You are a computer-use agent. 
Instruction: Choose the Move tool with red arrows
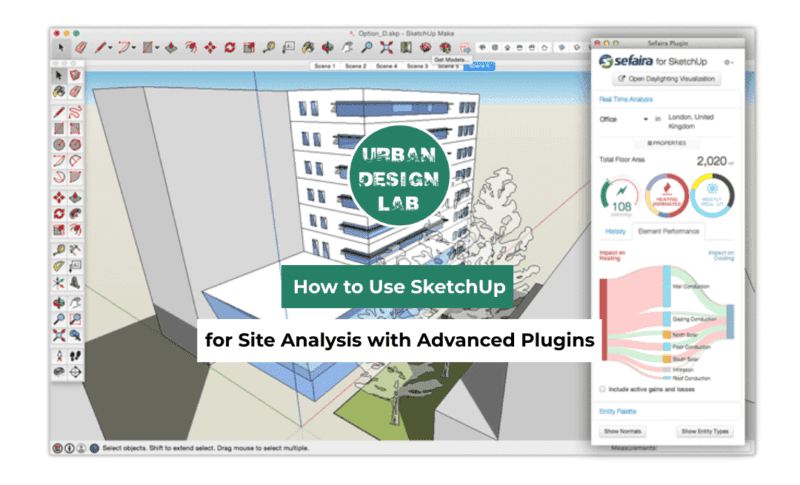tap(210, 47)
